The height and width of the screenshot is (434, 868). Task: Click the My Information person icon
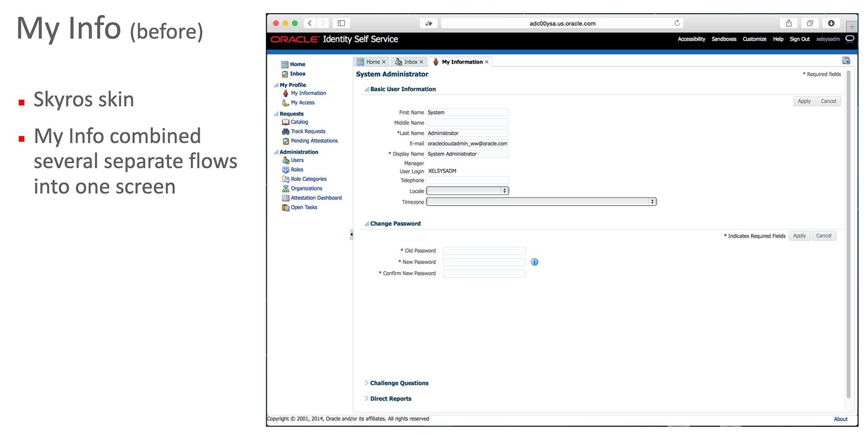click(x=285, y=93)
